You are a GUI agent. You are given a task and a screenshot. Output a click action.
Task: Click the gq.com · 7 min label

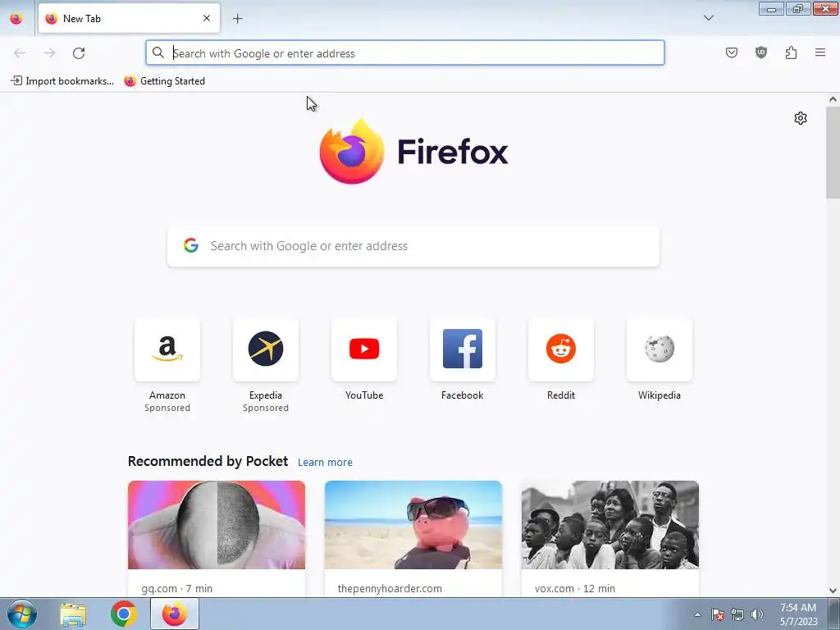click(177, 588)
